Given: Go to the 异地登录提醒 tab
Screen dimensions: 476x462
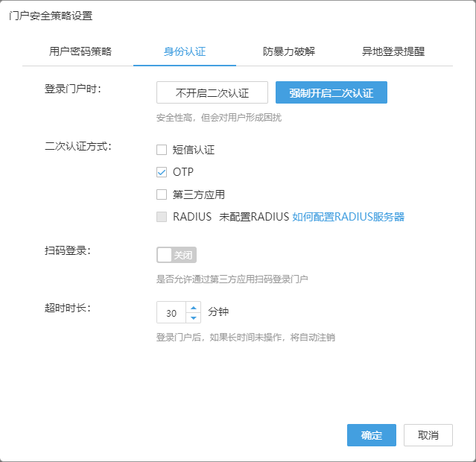Looking at the screenshot, I should (x=393, y=52).
